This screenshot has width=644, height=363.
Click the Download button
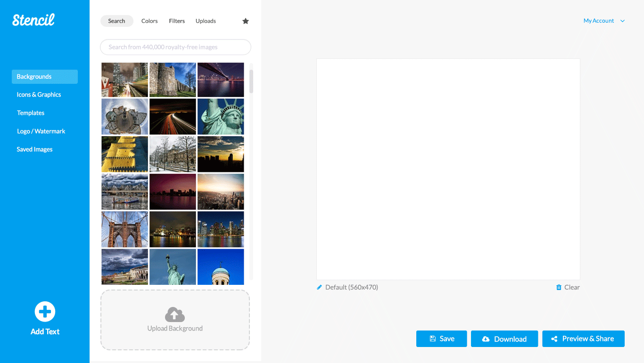(504, 339)
